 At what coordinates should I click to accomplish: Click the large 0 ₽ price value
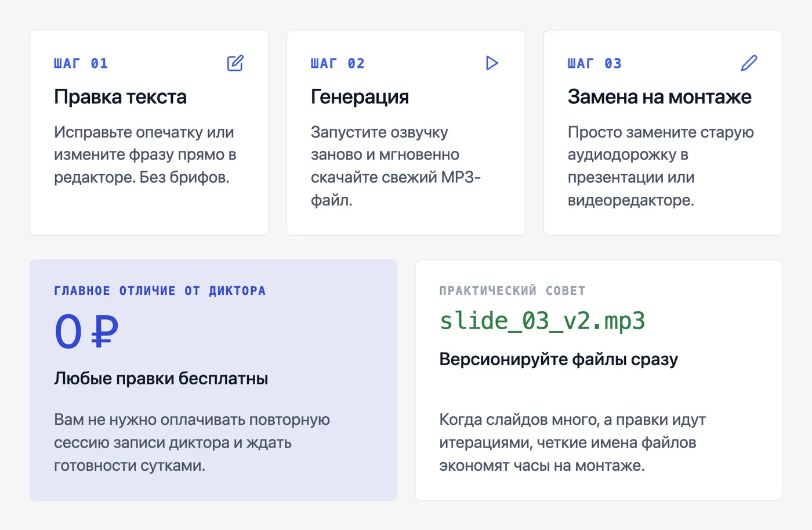[86, 331]
